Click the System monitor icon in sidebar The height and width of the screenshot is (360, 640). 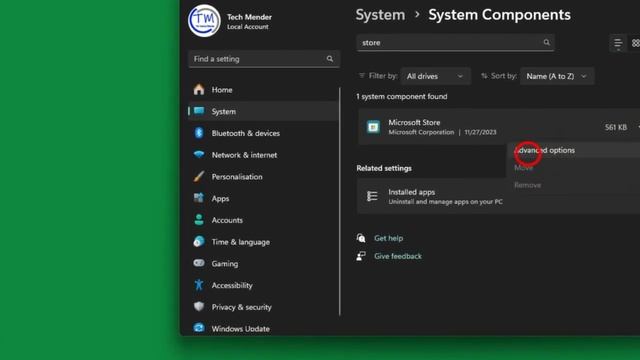[x=199, y=111]
